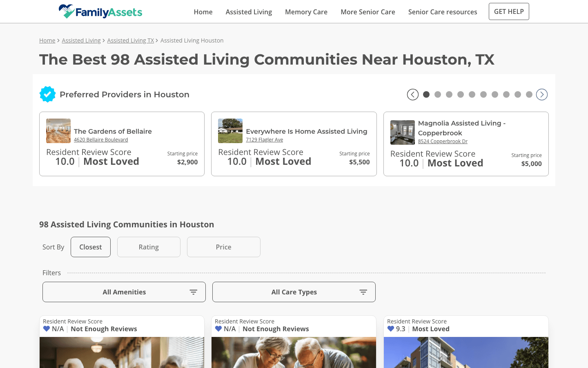Viewport: 588px width, 368px height.
Task: Select the first carousel dot
Action: coord(426,94)
